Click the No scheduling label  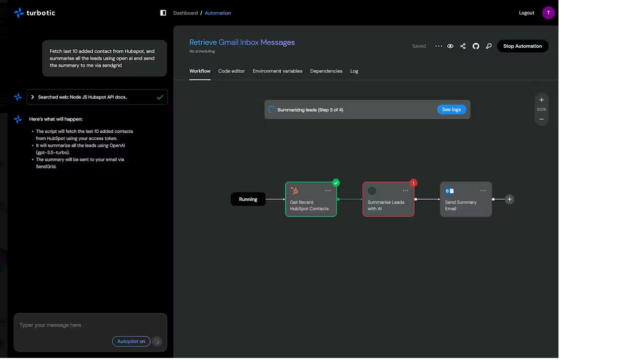(x=202, y=51)
